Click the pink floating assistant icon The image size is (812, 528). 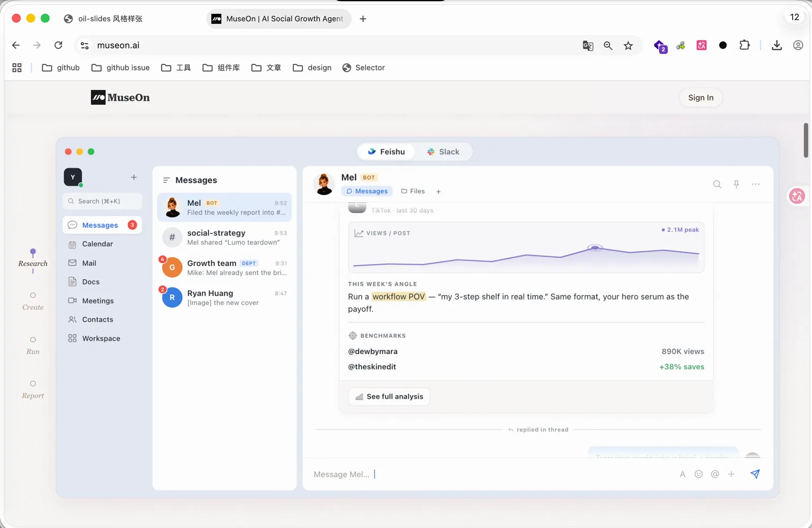click(797, 196)
